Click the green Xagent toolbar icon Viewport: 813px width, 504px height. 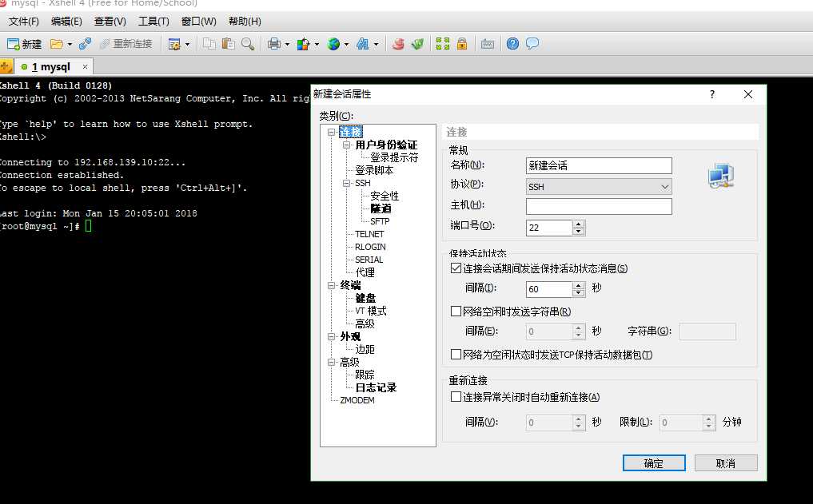(x=417, y=44)
